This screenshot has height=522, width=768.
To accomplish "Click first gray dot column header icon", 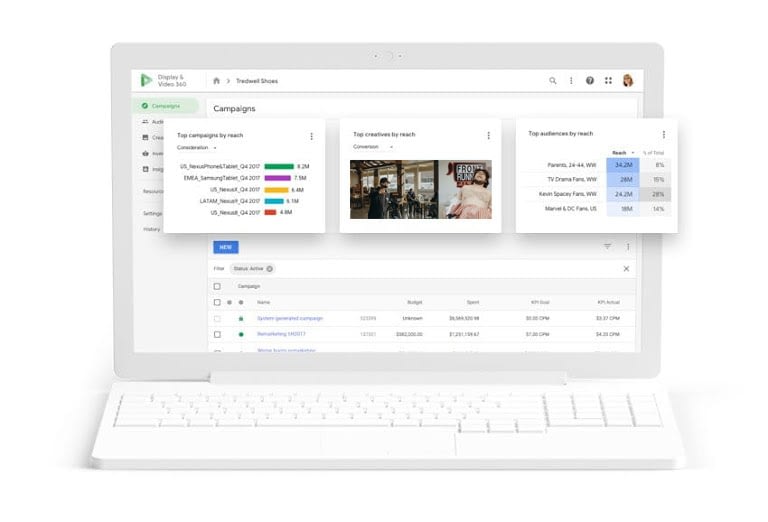I will click(x=229, y=302).
